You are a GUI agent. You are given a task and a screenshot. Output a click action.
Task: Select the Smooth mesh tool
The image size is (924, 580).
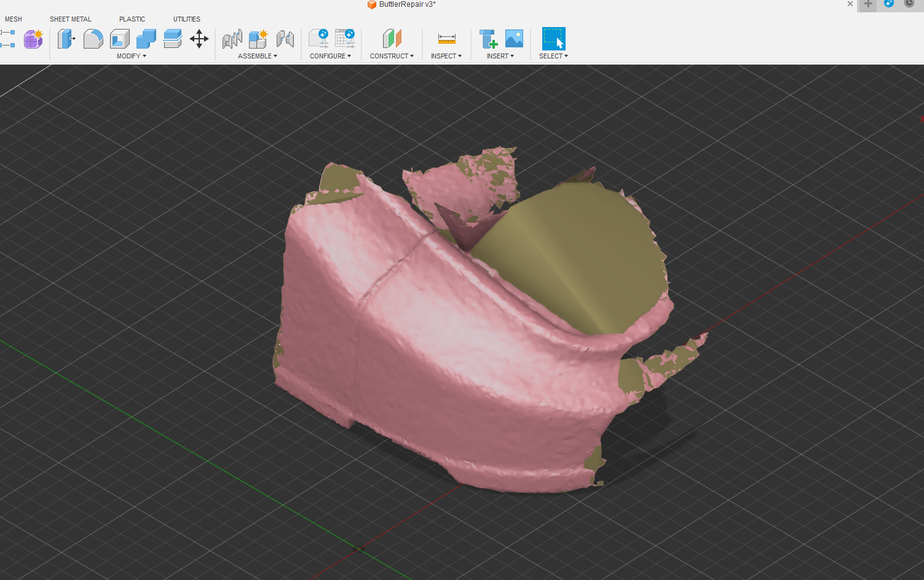[93, 39]
